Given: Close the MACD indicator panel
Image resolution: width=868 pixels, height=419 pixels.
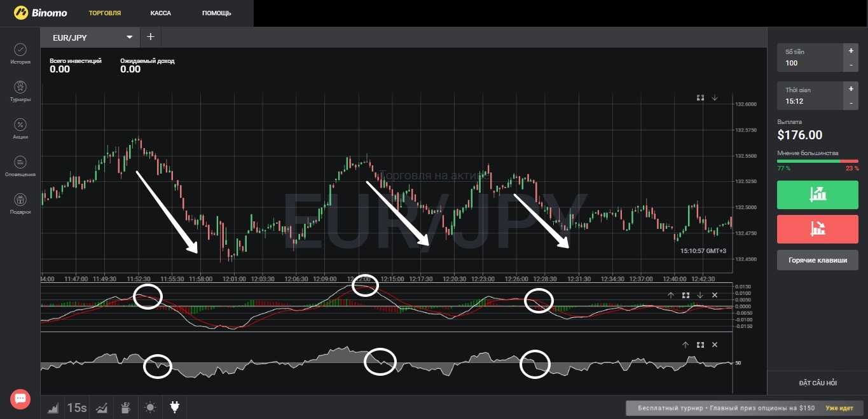Looking at the screenshot, I should point(714,295).
